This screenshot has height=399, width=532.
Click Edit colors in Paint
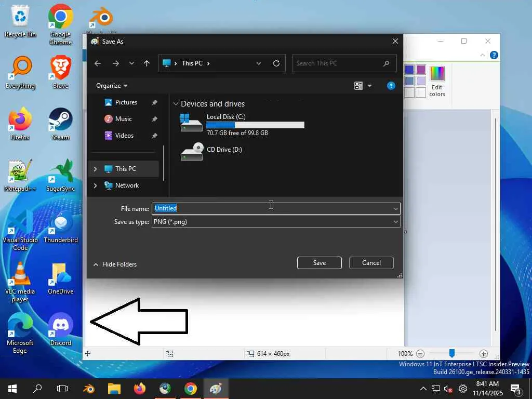[x=437, y=82]
